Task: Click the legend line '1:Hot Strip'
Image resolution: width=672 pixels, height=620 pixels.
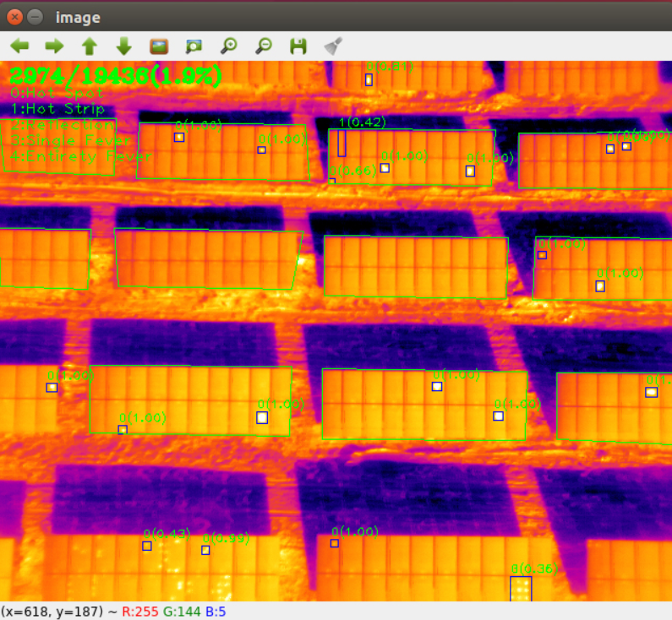Action: coord(57,109)
